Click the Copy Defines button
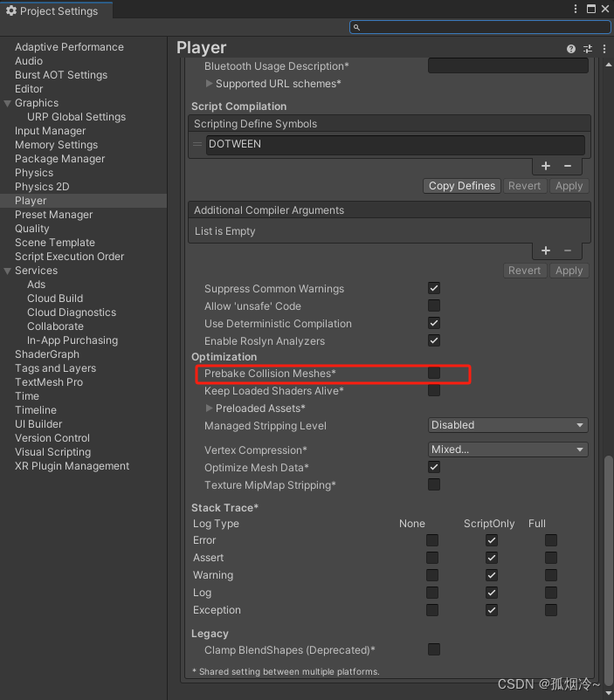Image resolution: width=614 pixels, height=700 pixels. [x=461, y=185]
